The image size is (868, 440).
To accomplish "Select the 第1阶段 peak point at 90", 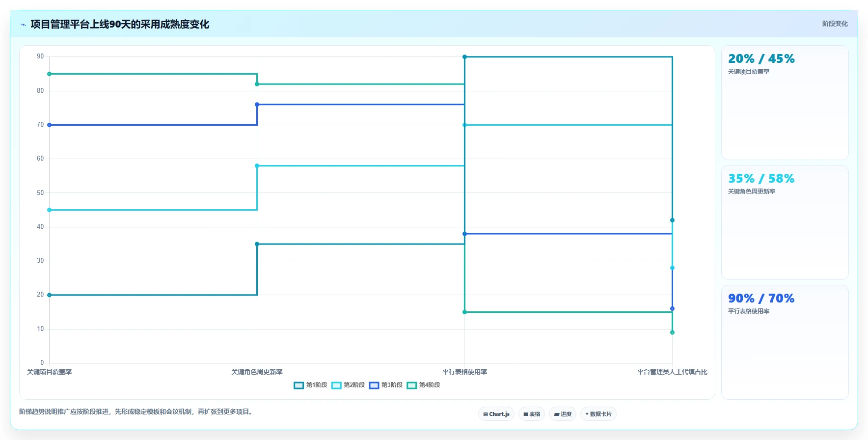I will point(464,57).
